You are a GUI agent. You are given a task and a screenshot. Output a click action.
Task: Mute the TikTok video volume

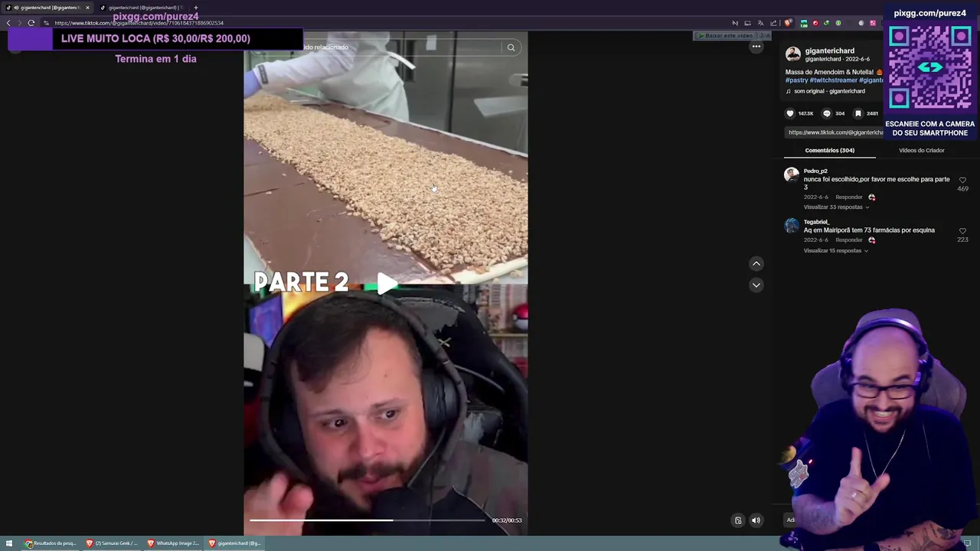(x=756, y=520)
